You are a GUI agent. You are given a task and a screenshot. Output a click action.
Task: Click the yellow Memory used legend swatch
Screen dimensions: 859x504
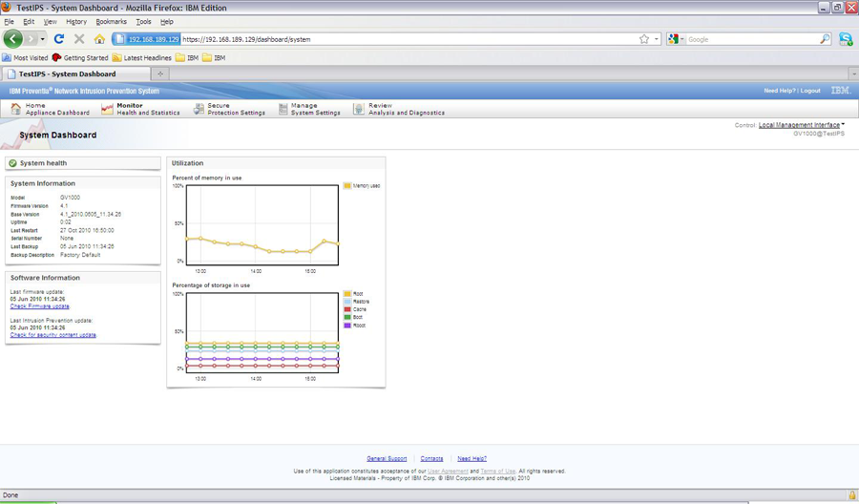[x=347, y=186]
